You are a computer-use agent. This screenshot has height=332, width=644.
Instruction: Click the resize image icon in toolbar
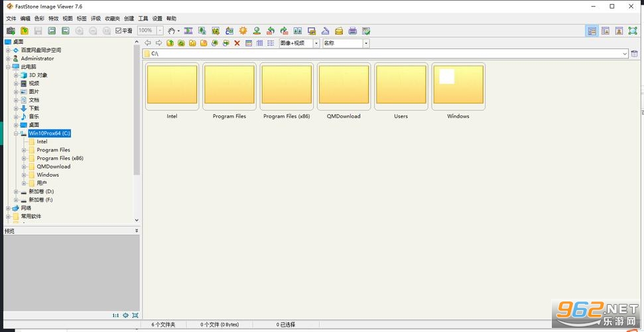pyautogui.click(x=202, y=31)
